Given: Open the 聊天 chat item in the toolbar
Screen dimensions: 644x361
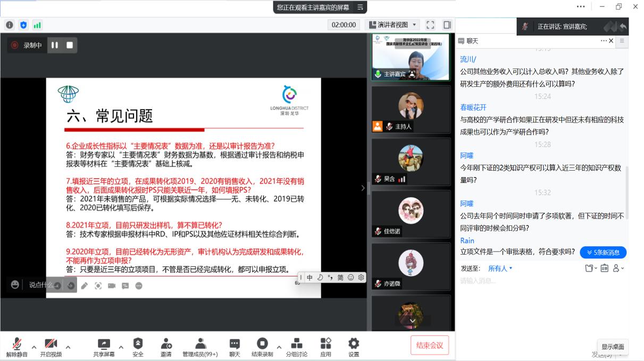Looking at the screenshot, I should pos(235,344).
